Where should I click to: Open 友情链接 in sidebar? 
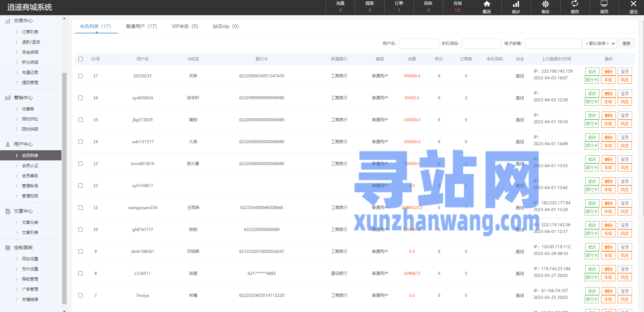[30, 299]
